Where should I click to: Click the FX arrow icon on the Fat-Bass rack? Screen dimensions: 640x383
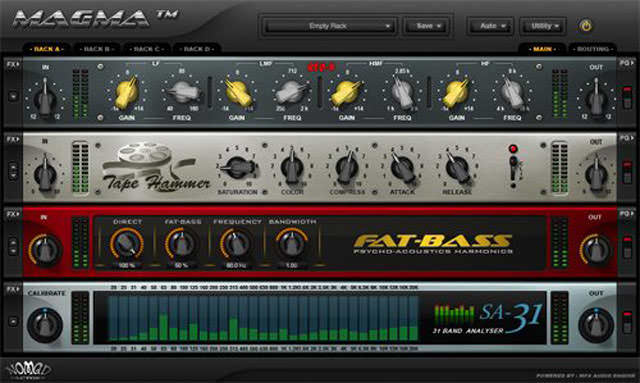pyautogui.click(x=13, y=214)
